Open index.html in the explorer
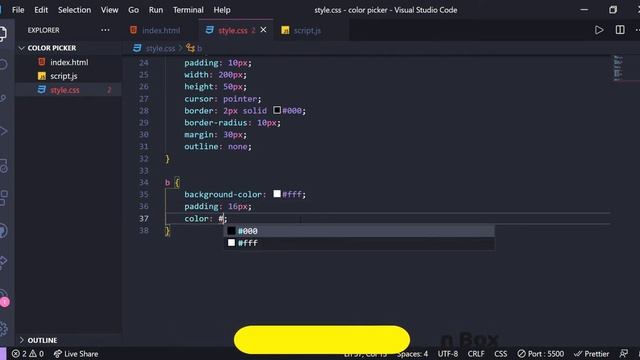Image resolution: width=640 pixels, height=360 pixels. coord(69,62)
